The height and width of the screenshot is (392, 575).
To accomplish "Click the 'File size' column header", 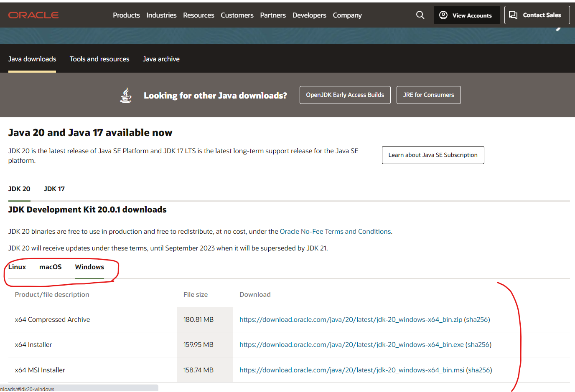I will [x=196, y=294].
